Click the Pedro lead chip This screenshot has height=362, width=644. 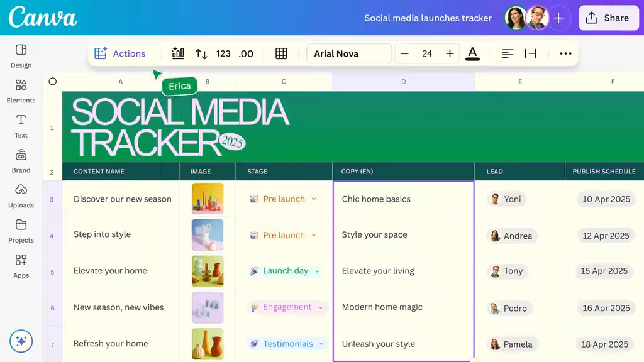click(x=509, y=308)
